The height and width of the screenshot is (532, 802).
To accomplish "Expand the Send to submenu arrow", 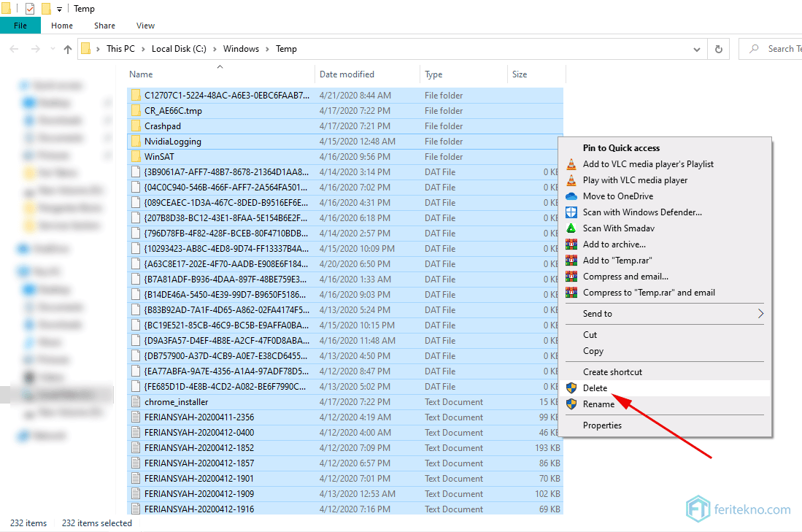I will tap(760, 314).
